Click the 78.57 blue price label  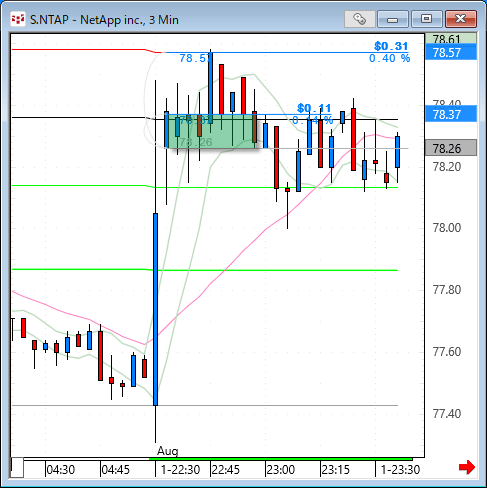[451, 53]
